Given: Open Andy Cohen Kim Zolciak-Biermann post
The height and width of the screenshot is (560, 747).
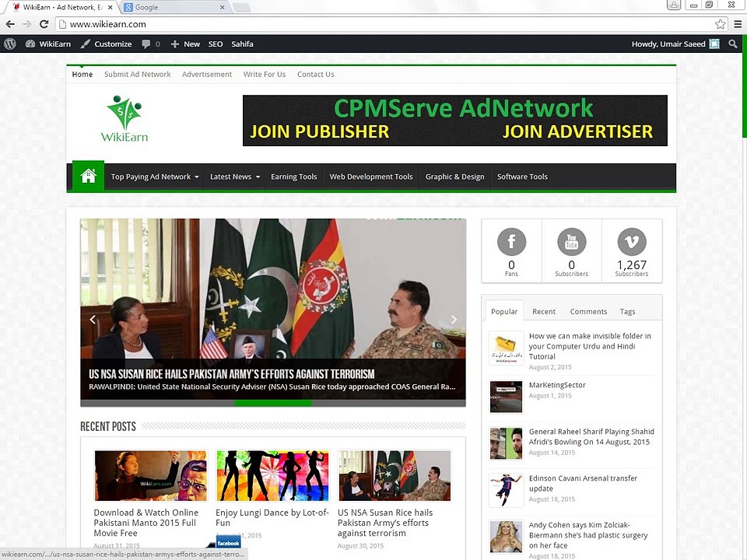Looking at the screenshot, I should point(588,535).
